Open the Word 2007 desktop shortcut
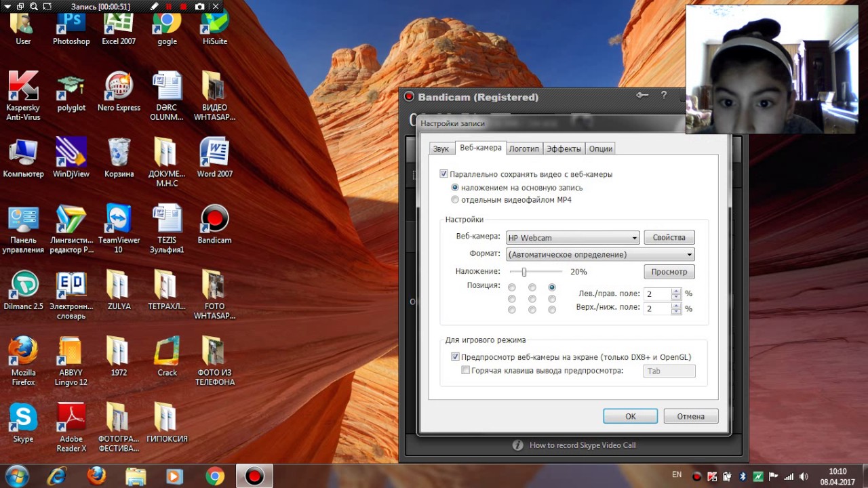Image resolution: width=868 pixels, height=488 pixels. [215, 157]
